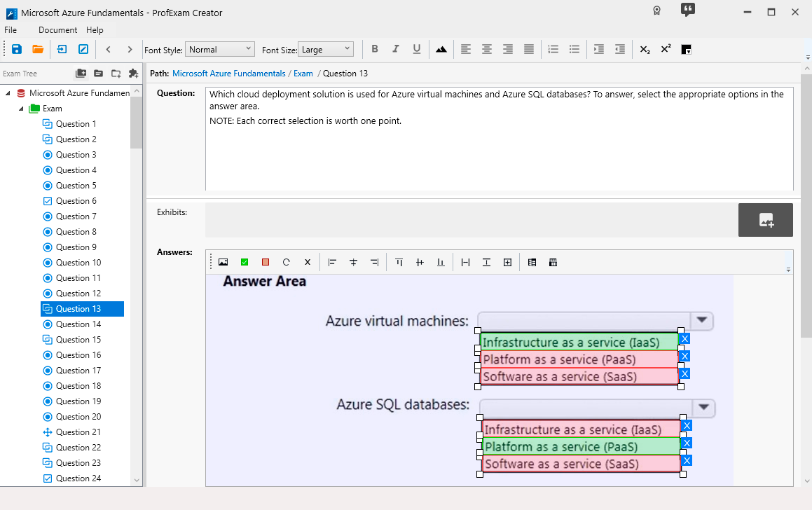Open the Document menu
Screen dimensions: 812x510
(57, 30)
